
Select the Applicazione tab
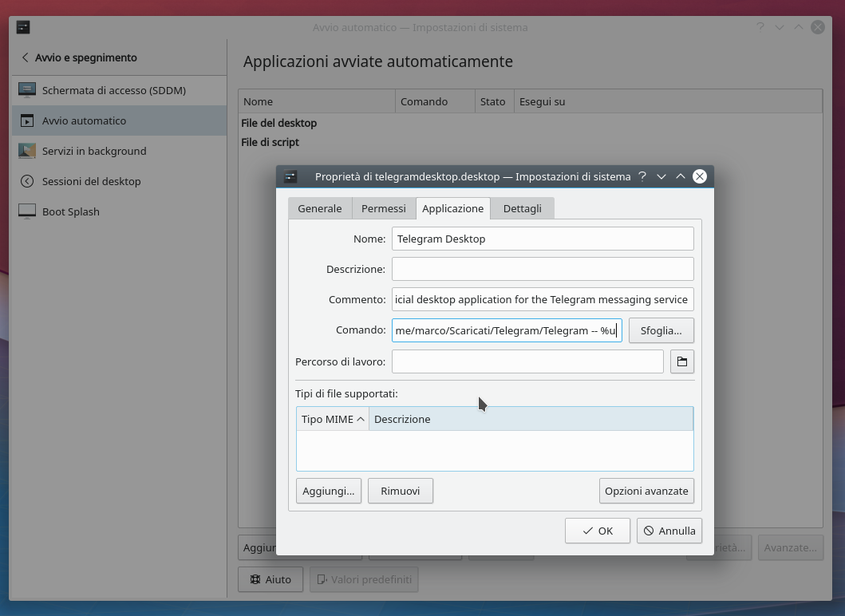452,208
